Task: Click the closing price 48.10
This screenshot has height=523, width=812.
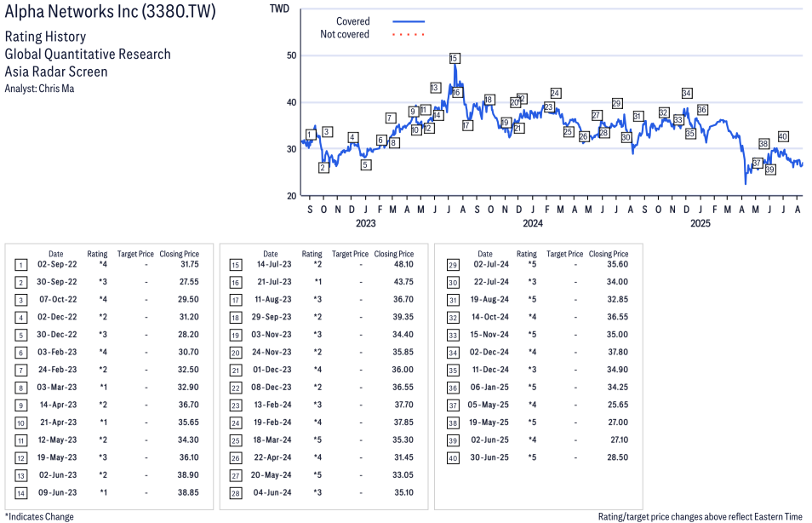Action: click(x=404, y=264)
